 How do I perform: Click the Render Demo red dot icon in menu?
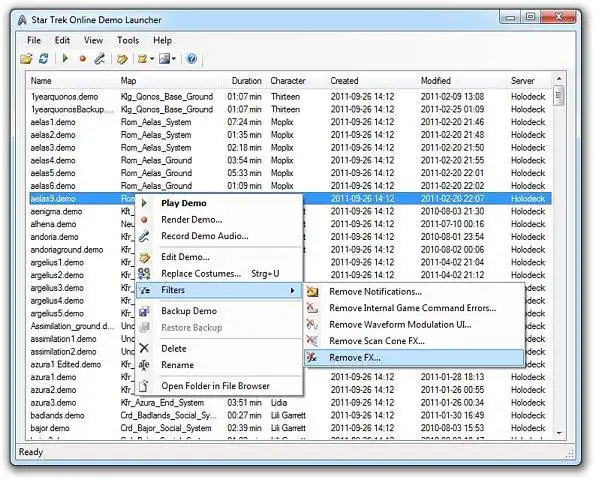pyautogui.click(x=144, y=220)
